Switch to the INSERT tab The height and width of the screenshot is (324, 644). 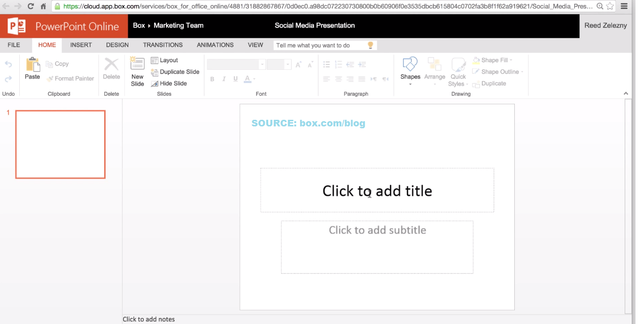pos(81,45)
